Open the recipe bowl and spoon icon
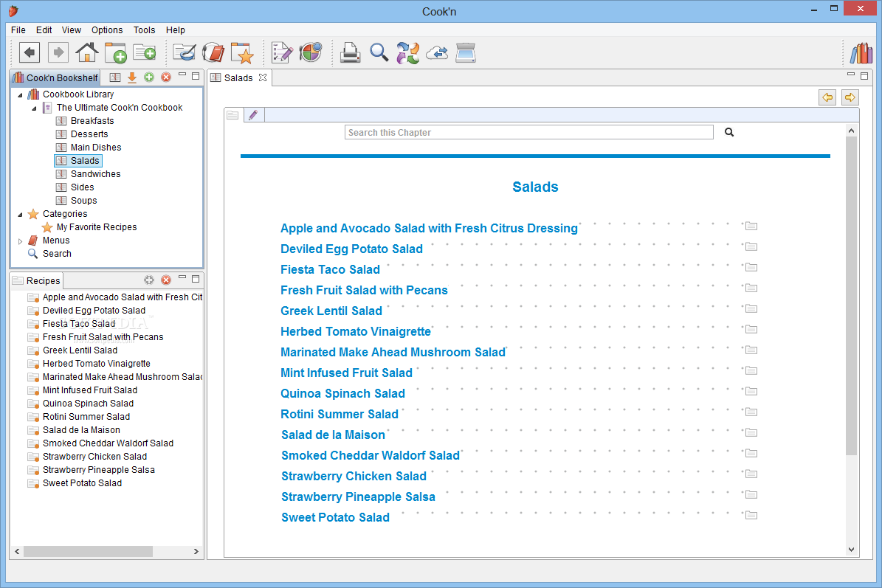The width and height of the screenshot is (882, 588). pyautogui.click(x=184, y=53)
